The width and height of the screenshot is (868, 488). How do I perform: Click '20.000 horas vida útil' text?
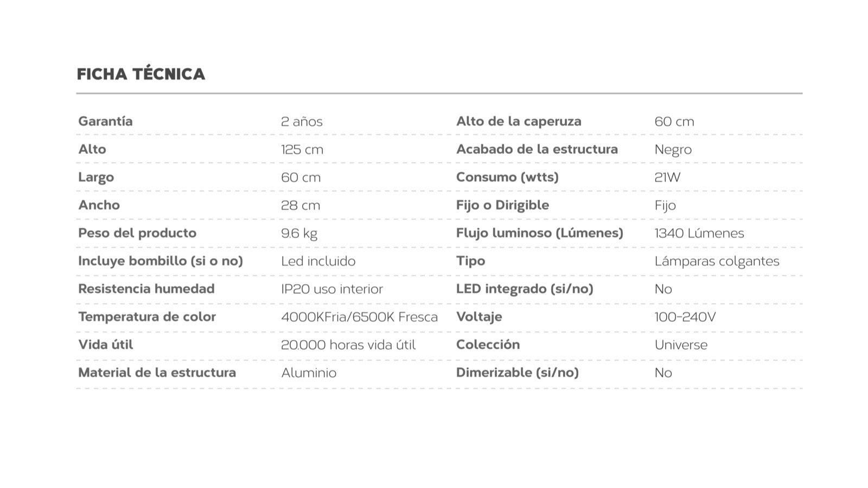pos(348,345)
